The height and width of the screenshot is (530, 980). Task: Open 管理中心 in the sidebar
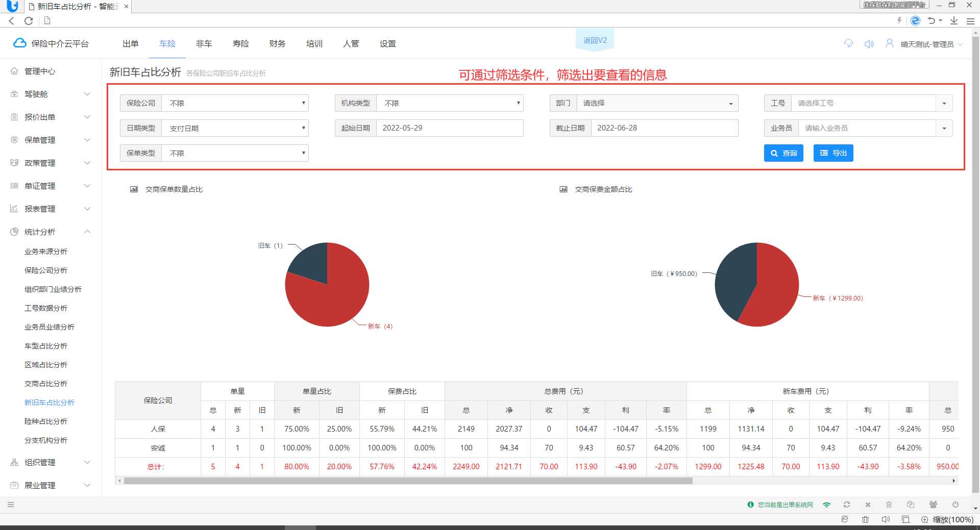coord(40,71)
